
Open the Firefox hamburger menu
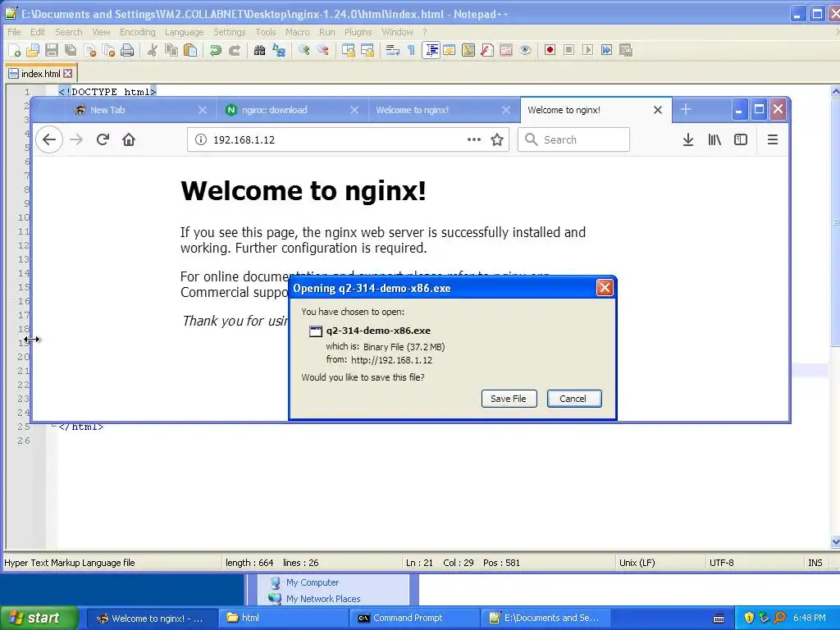(773, 139)
